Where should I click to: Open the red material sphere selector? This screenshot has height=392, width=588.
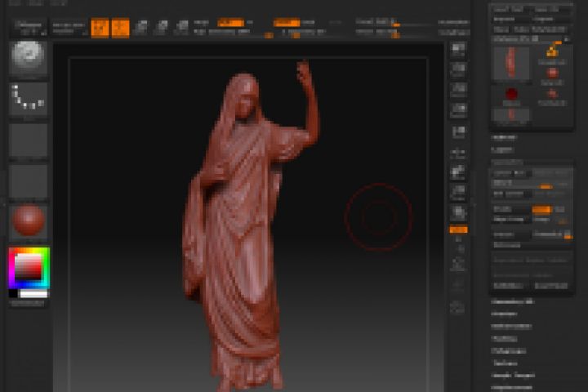28,221
